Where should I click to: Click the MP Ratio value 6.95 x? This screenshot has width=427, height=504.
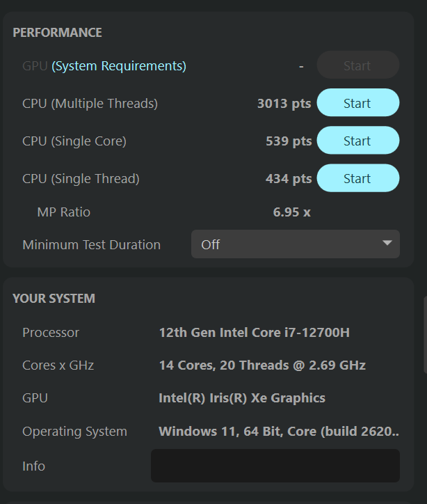click(291, 212)
